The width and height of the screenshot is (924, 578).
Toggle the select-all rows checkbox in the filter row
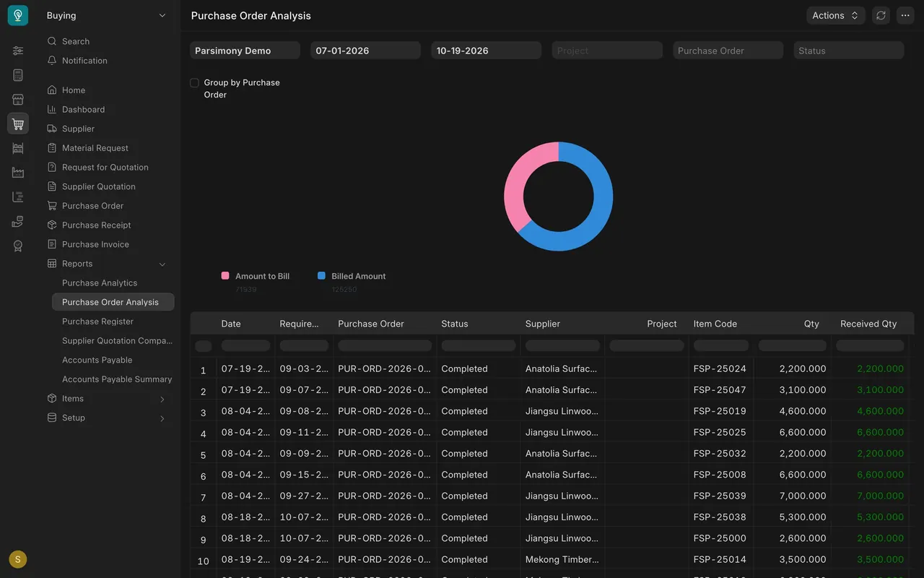[x=204, y=346]
